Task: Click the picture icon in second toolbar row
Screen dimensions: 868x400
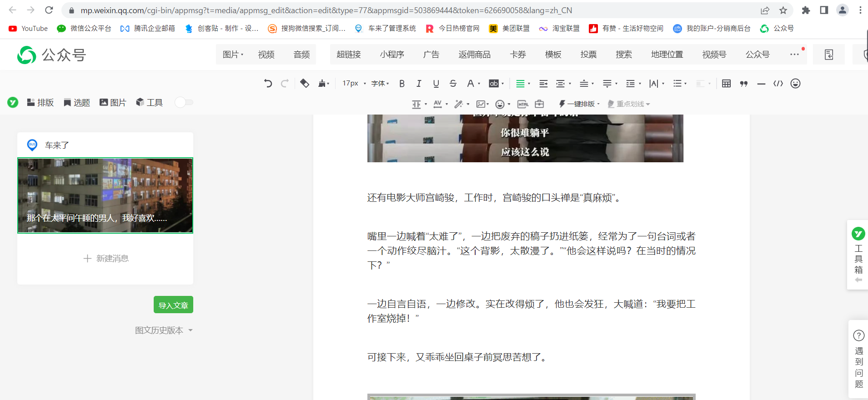Action: click(481, 104)
